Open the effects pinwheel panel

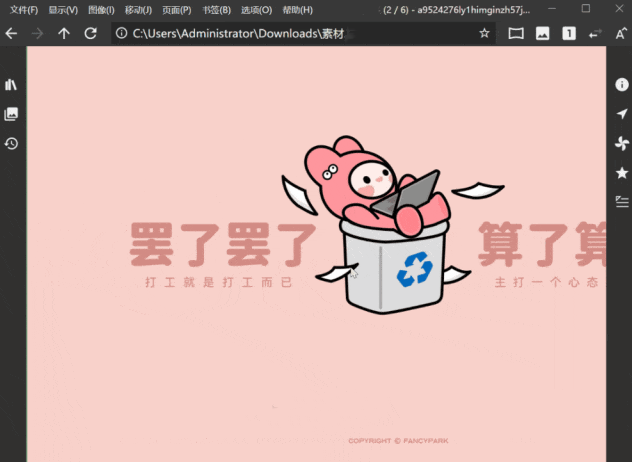click(622, 144)
